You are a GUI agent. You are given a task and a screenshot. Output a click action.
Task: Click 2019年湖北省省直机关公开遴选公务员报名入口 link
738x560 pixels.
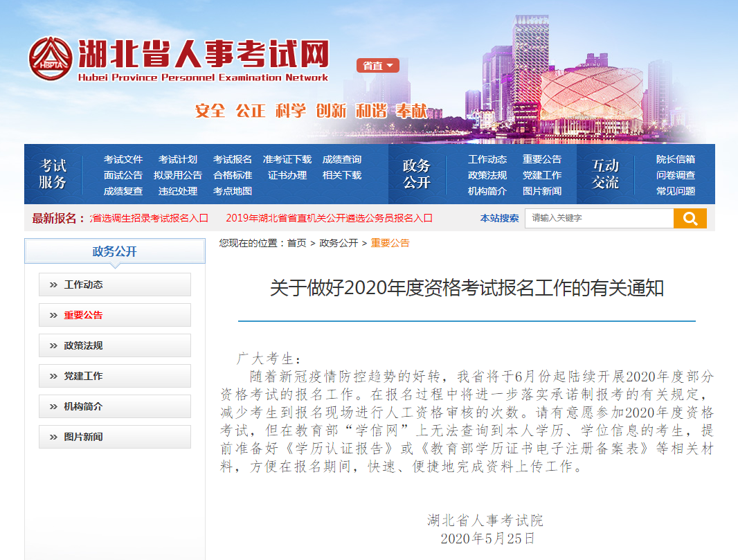pos(329,218)
